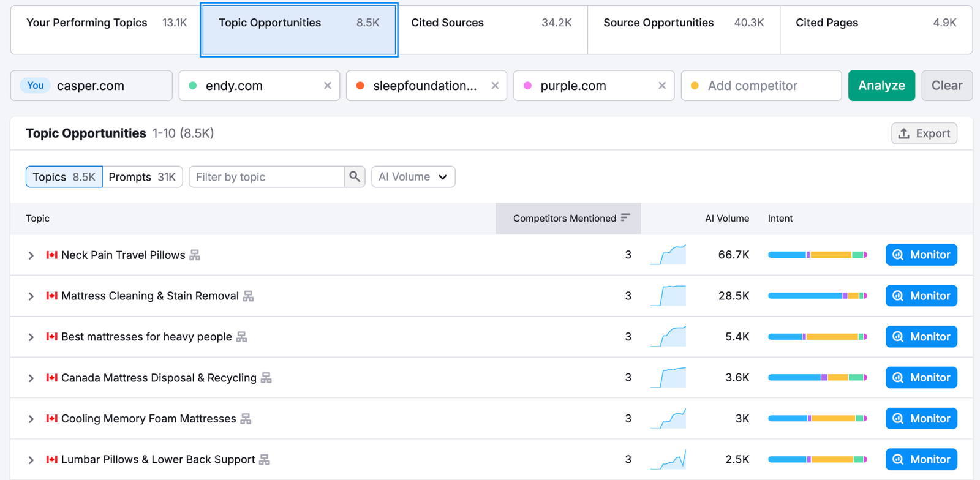980x480 pixels.
Task: Monitor Canada Mattress Disposal & Recycling topic
Action: (921, 378)
